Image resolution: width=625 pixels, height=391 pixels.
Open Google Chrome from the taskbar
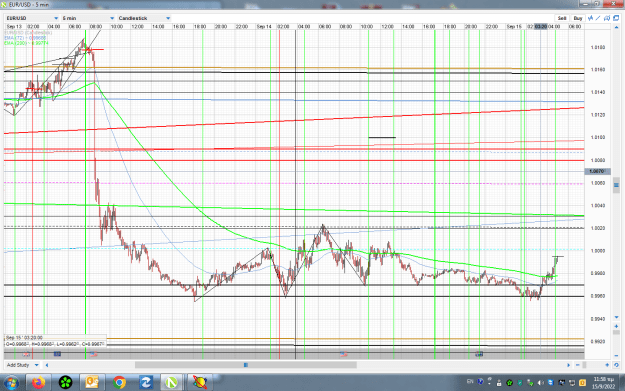pos(119,383)
